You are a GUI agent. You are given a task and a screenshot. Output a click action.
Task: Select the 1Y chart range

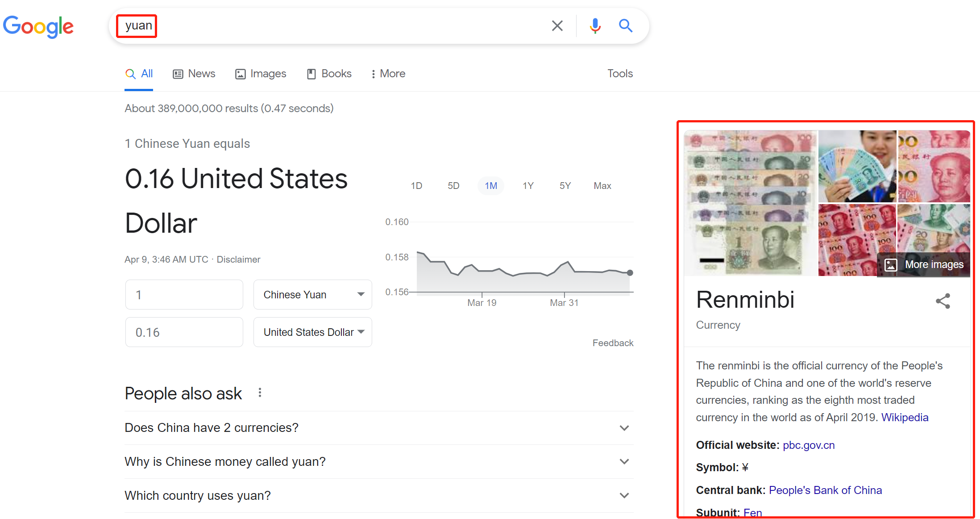pyautogui.click(x=528, y=186)
